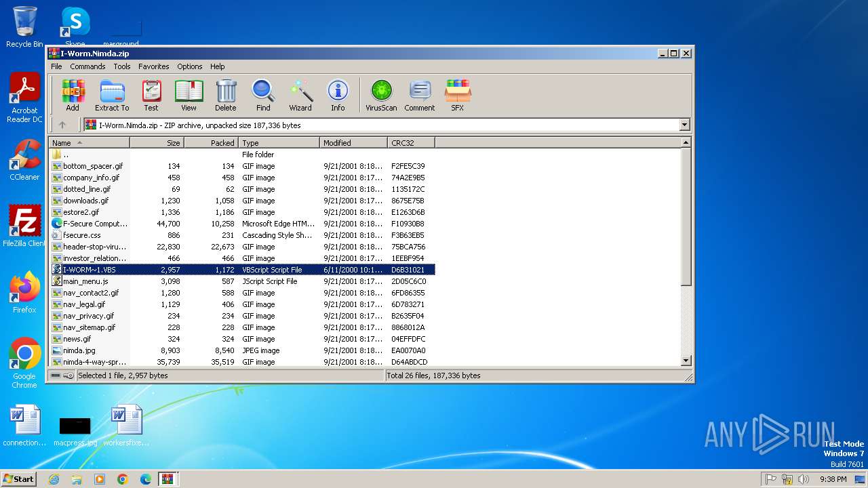
Task: Launch CCleaner desktop shortcut
Action: [x=24, y=160]
